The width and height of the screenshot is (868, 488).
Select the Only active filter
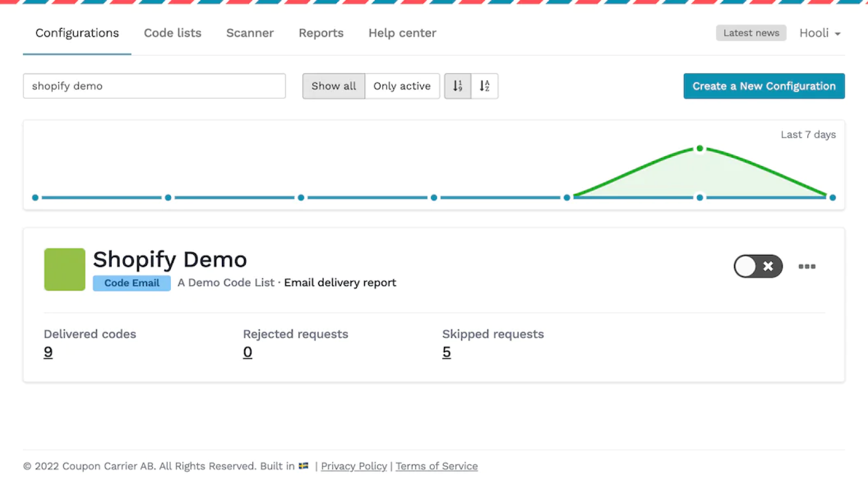click(x=402, y=86)
